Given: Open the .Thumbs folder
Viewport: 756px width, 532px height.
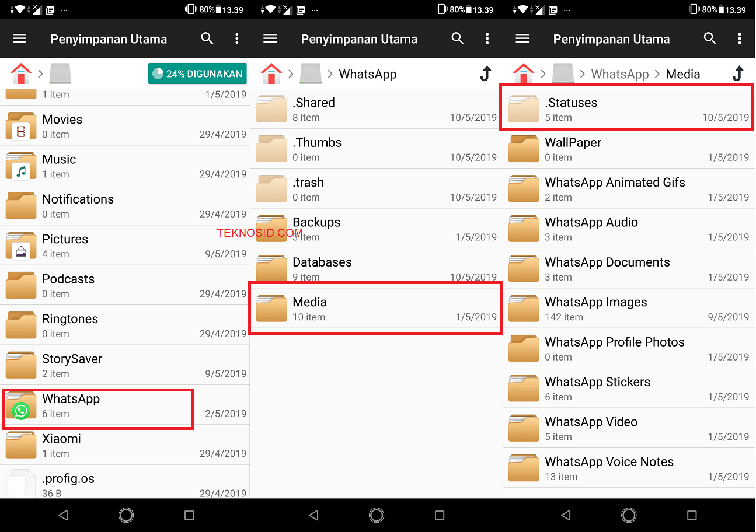Looking at the screenshot, I should pyautogui.click(x=377, y=149).
